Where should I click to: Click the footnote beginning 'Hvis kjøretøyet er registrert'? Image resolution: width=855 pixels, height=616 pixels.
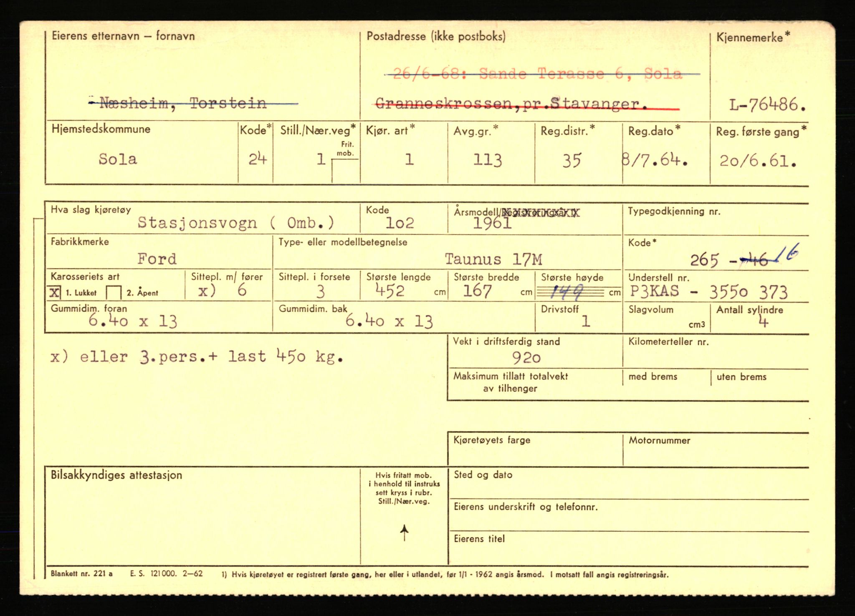click(x=445, y=574)
